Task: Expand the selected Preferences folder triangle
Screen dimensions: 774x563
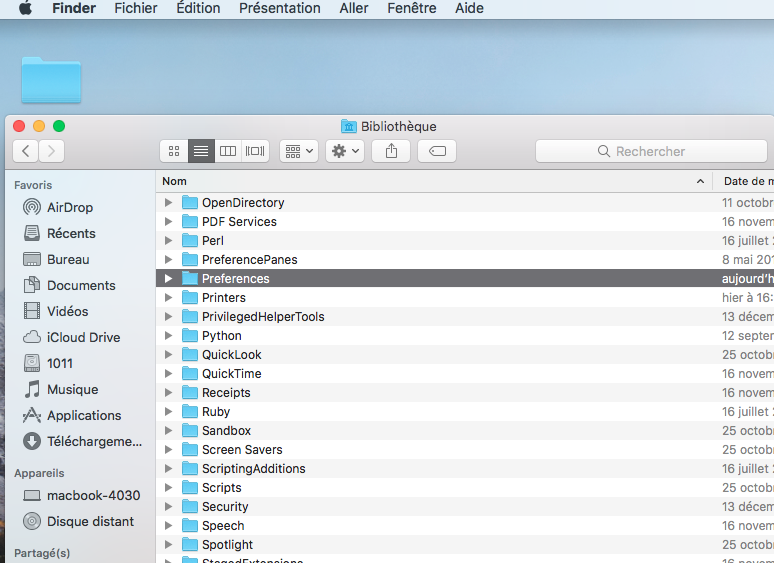Action: click(168, 278)
